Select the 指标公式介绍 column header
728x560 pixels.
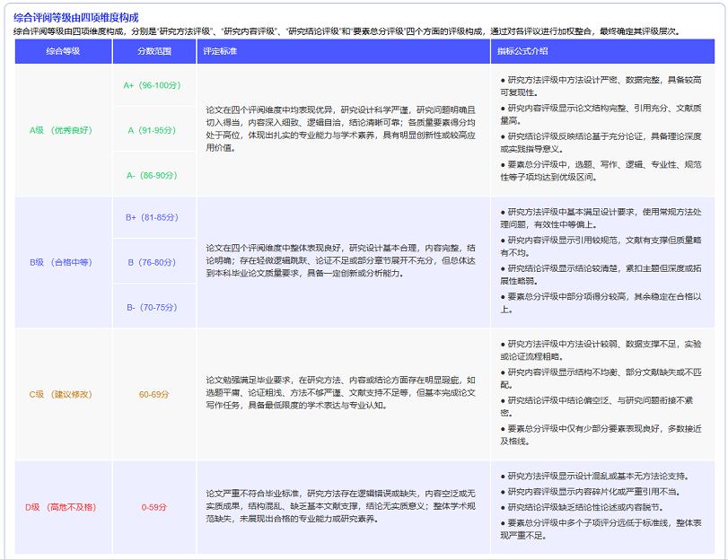(523, 51)
